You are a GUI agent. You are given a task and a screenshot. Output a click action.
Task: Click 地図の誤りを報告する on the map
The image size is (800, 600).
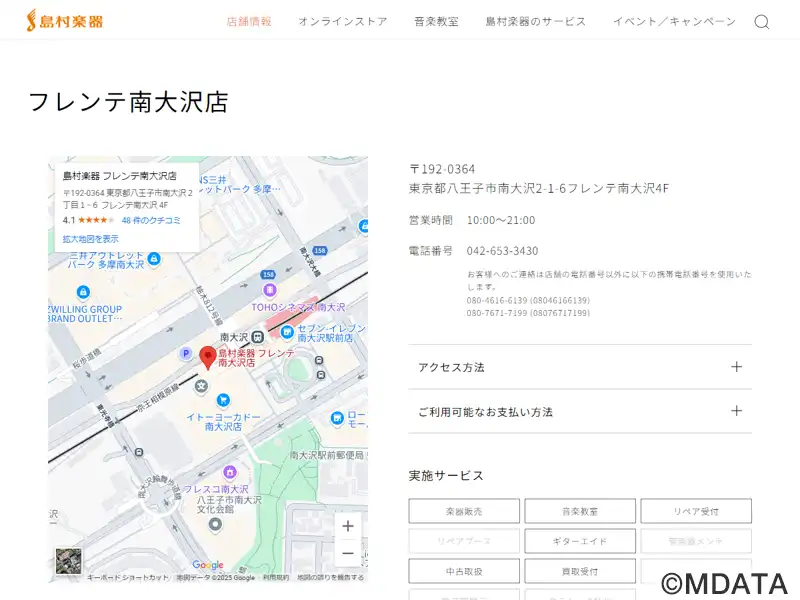point(331,578)
